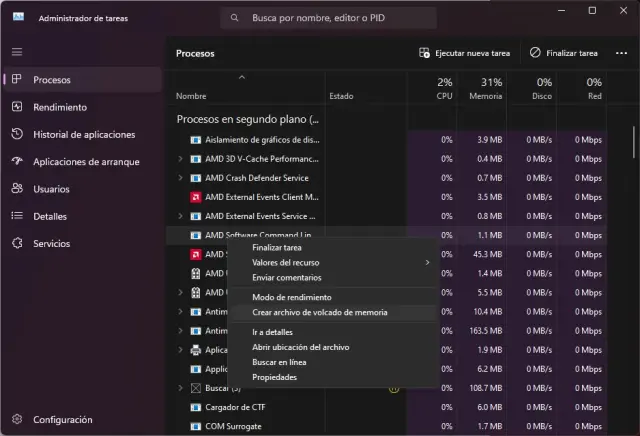Expand the AMD External Events Service row
640x436 pixels.
(x=180, y=216)
